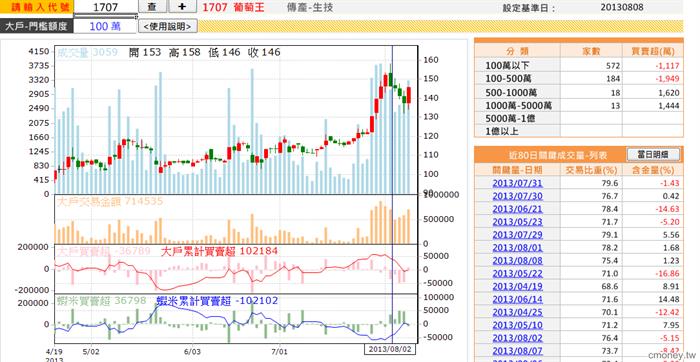Open the 2013/06/14 date link
The image size is (700, 362).
coord(517,300)
